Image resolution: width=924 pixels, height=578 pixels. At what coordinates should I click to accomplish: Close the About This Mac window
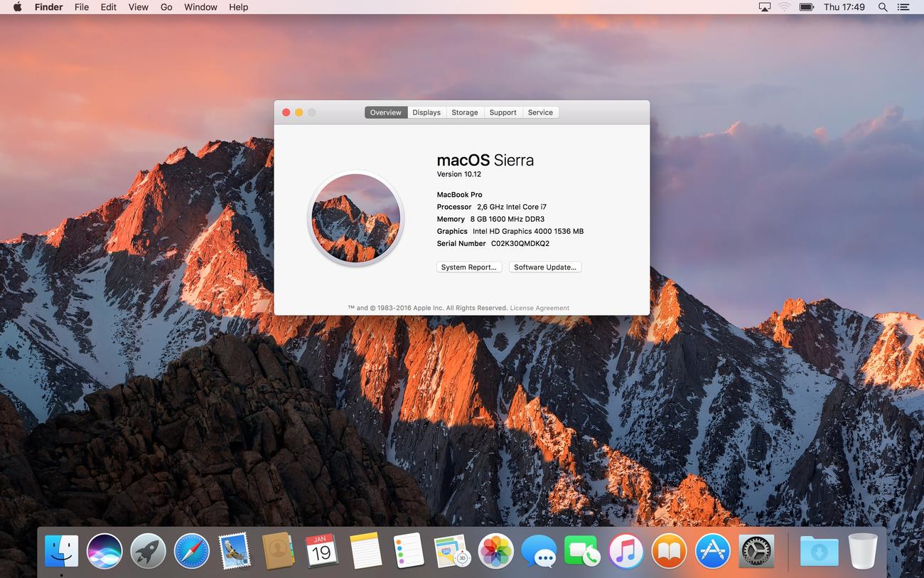click(286, 112)
